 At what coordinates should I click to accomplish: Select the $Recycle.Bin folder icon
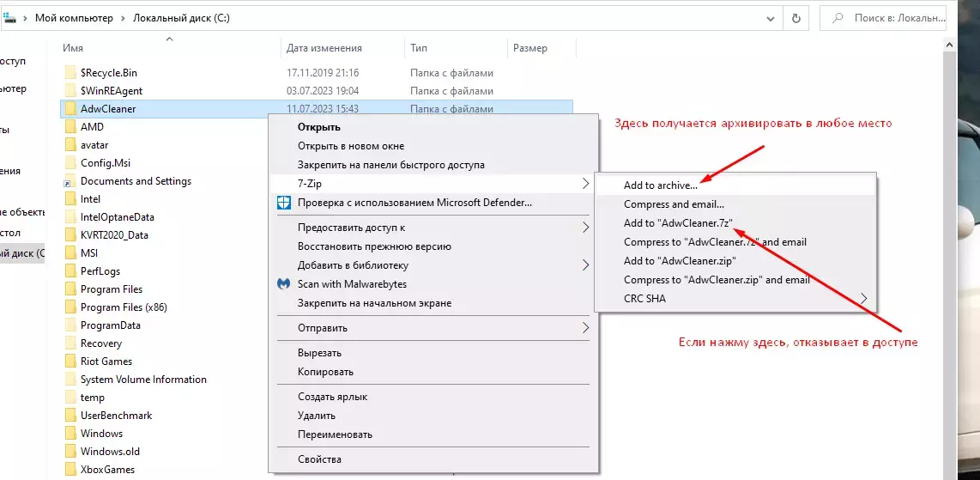pyautogui.click(x=70, y=72)
